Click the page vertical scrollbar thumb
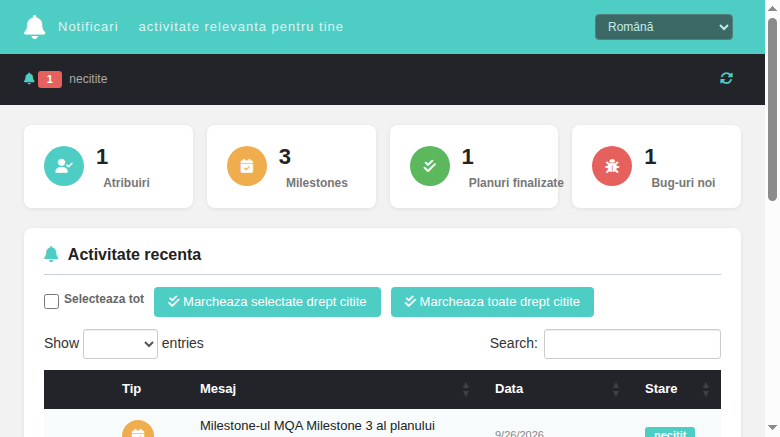The image size is (780, 437). click(x=772, y=109)
